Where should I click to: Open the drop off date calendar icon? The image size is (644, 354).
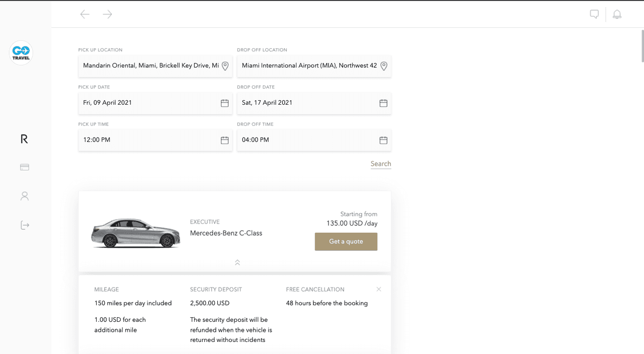pos(383,103)
